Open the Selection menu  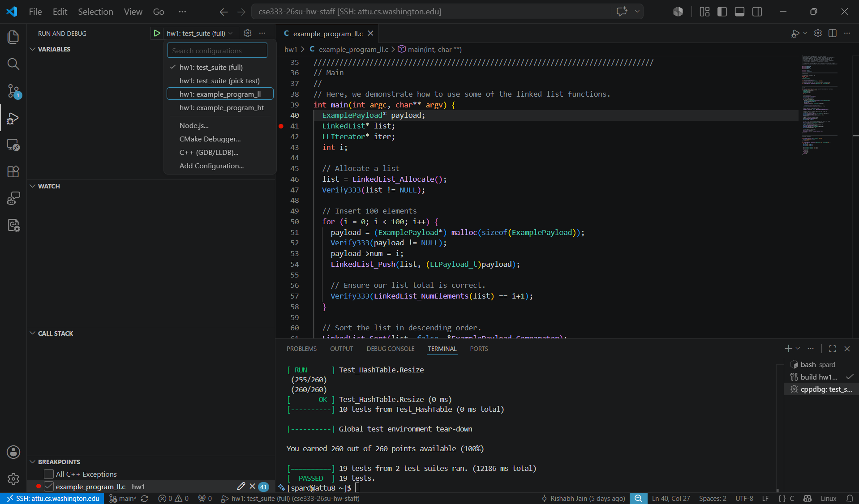point(95,12)
